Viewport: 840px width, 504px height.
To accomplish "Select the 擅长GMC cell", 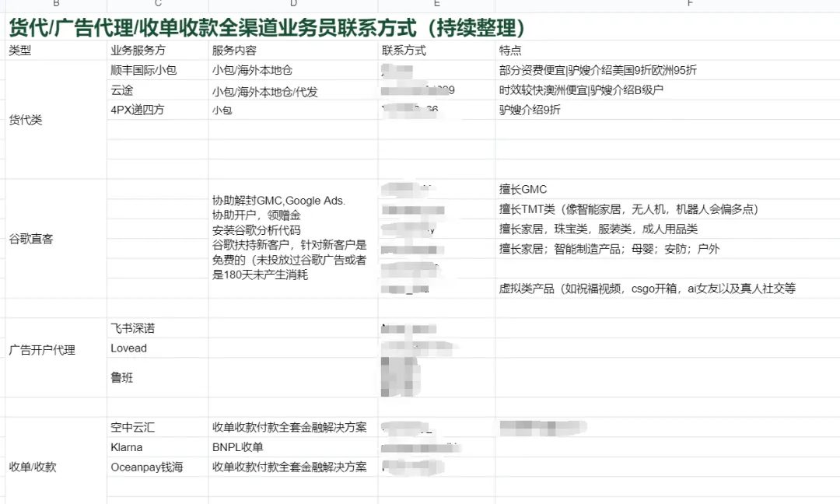I will click(667, 189).
